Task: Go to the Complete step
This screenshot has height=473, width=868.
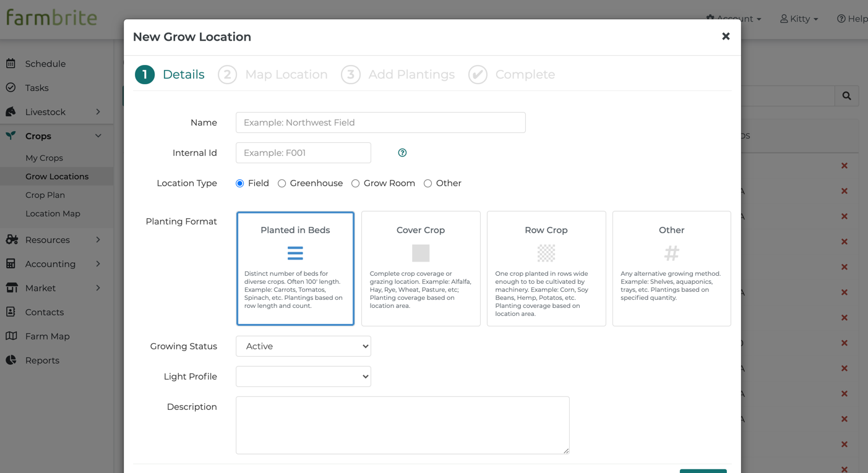Action: click(x=512, y=75)
